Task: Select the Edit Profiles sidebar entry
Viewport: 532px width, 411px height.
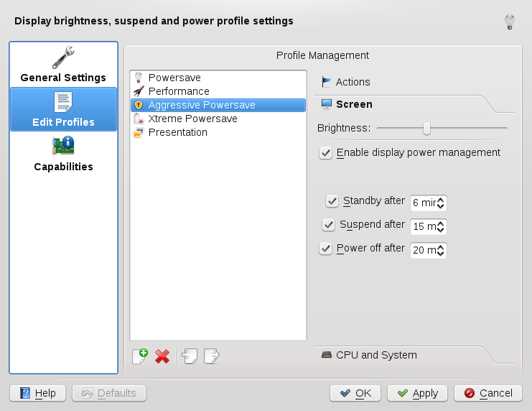Action: coord(63,109)
